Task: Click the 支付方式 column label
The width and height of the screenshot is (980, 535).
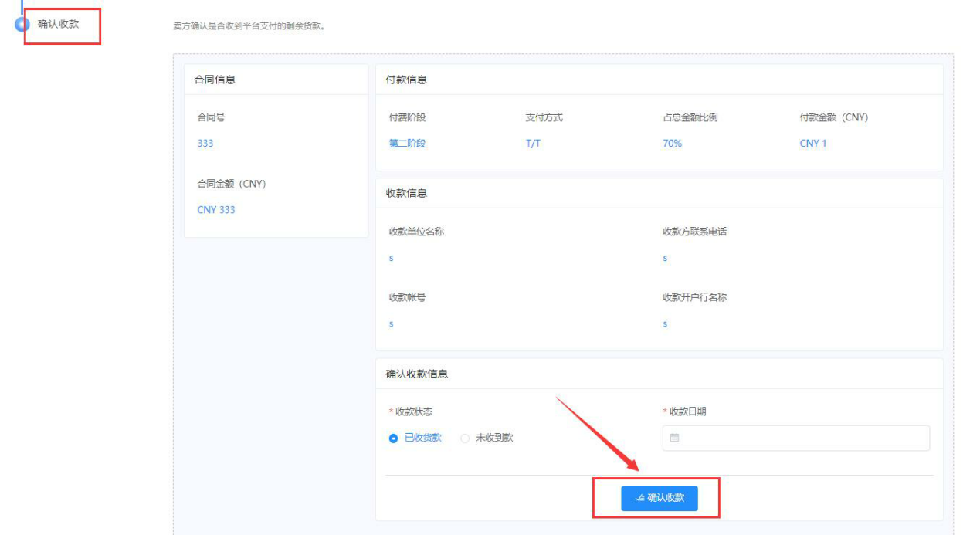Action: [544, 117]
